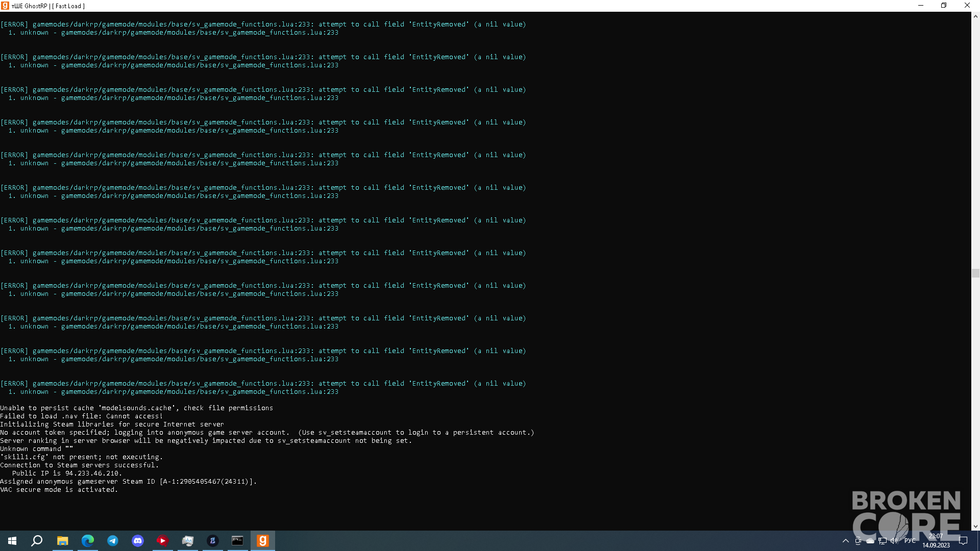Open Discord from the taskbar
This screenshot has width=980, height=551.
tap(138, 541)
